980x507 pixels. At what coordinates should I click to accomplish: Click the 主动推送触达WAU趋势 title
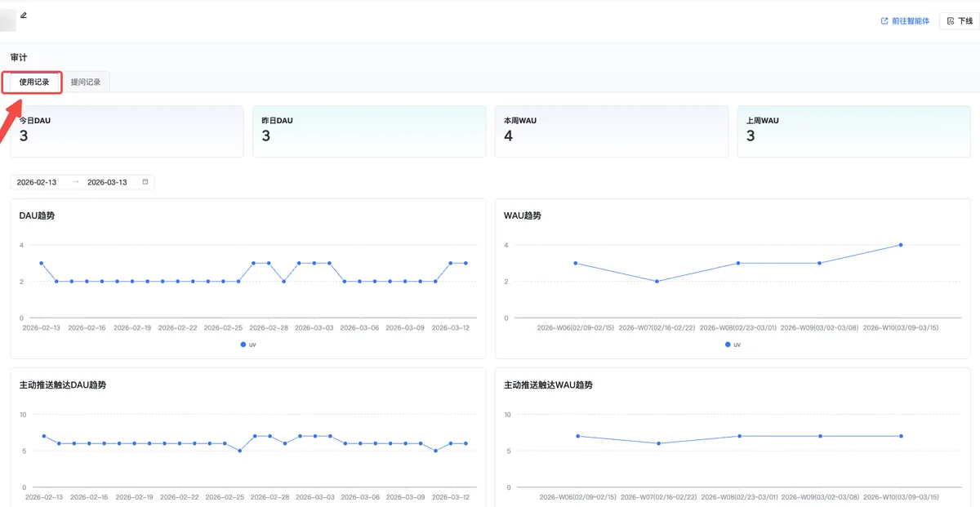tap(548, 385)
